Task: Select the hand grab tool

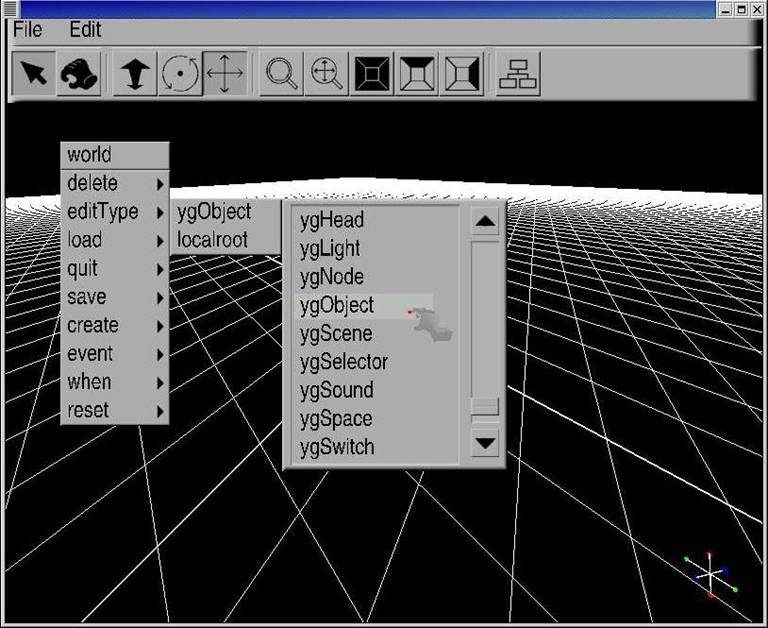Action: pos(79,73)
